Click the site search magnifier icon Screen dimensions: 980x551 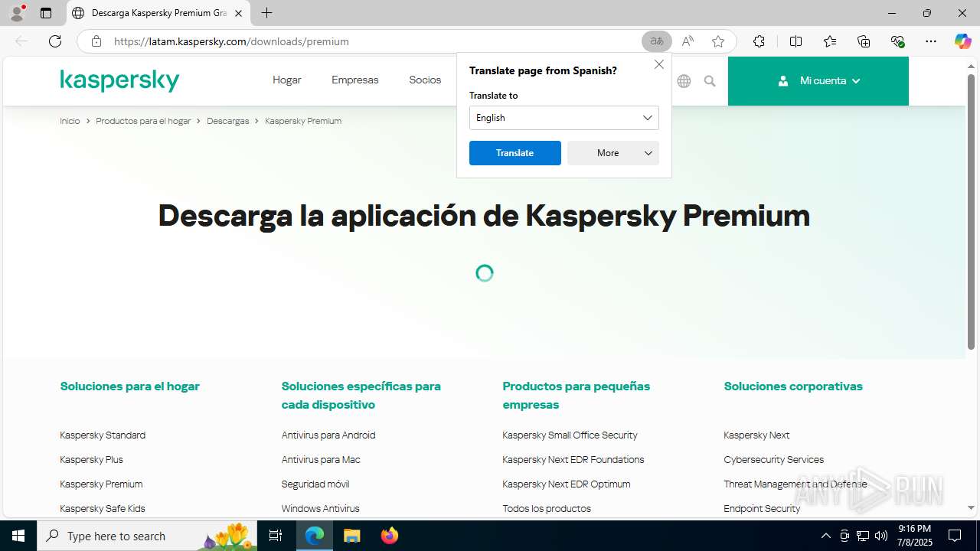tap(710, 80)
